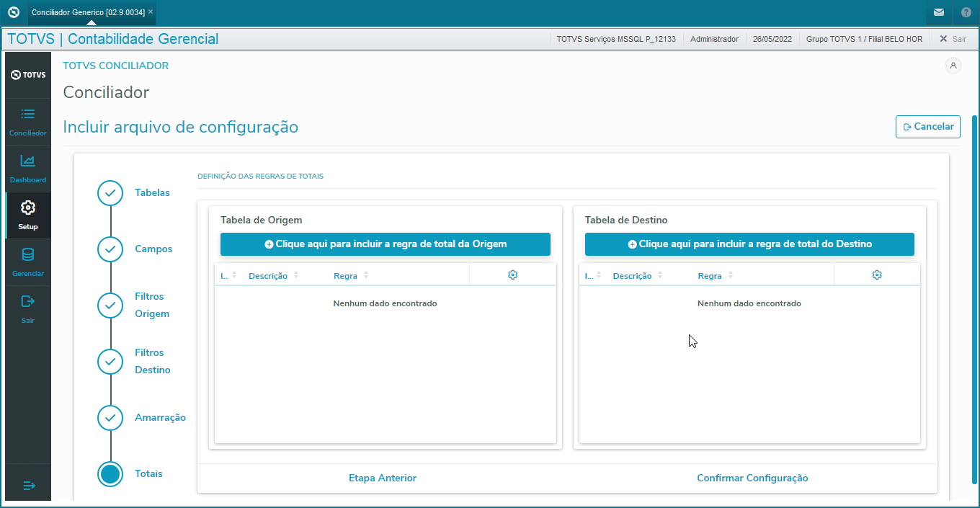Open the Dashboard sidebar item
This screenshot has width=980, height=508.
(27, 169)
